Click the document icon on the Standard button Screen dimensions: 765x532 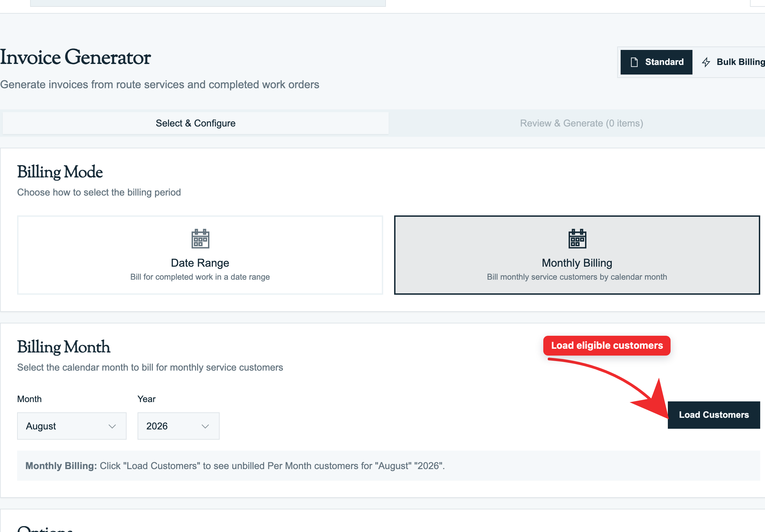634,62
